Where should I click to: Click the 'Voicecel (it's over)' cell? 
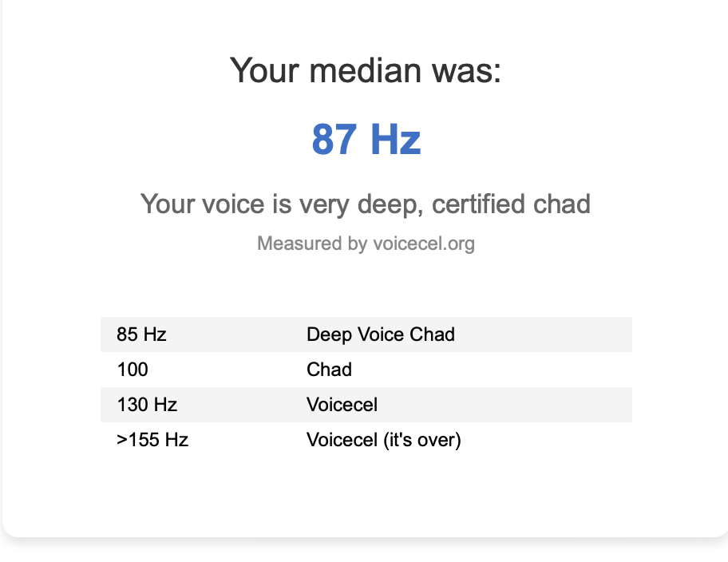click(x=384, y=440)
